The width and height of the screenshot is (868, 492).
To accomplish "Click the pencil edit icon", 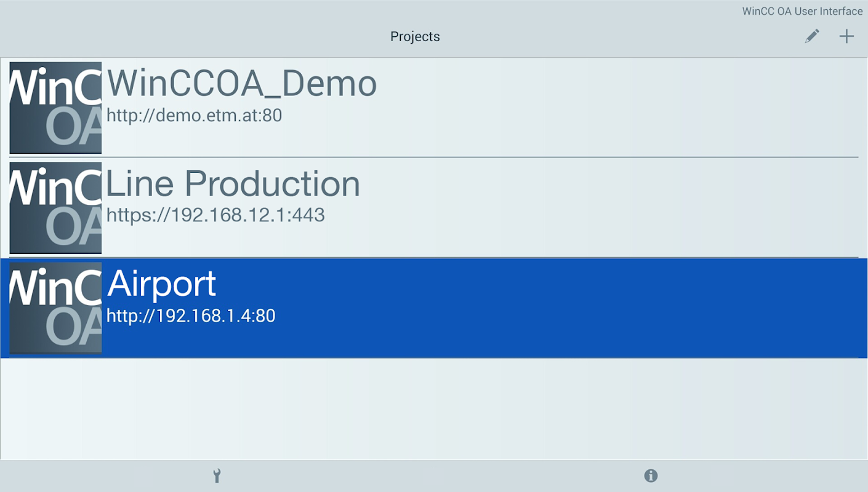I will tap(812, 36).
